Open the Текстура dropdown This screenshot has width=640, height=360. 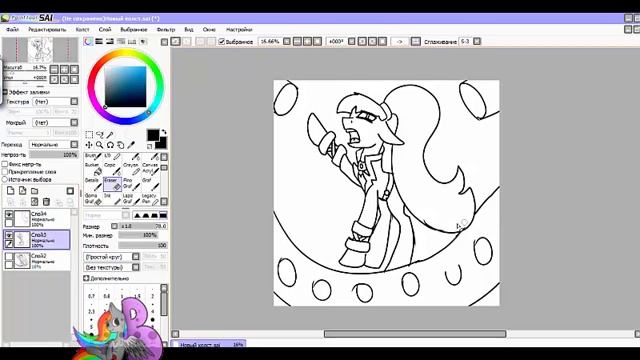[74, 101]
